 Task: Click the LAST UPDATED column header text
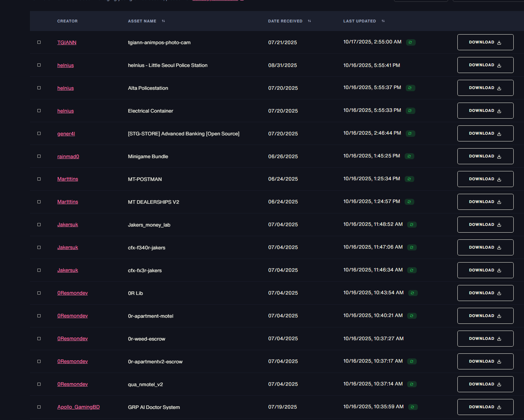coord(359,21)
